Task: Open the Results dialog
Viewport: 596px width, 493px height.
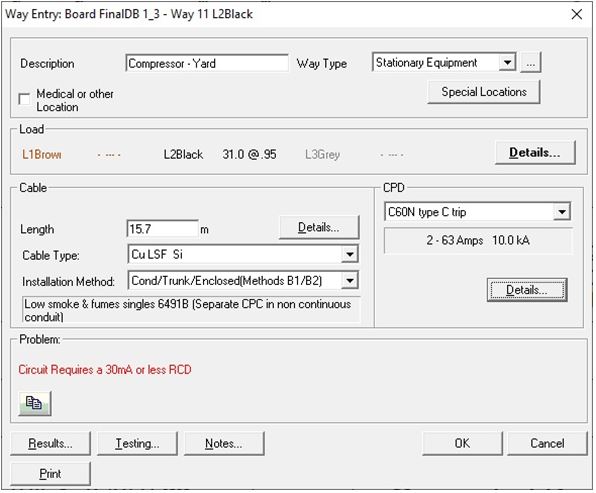Action: (x=51, y=443)
